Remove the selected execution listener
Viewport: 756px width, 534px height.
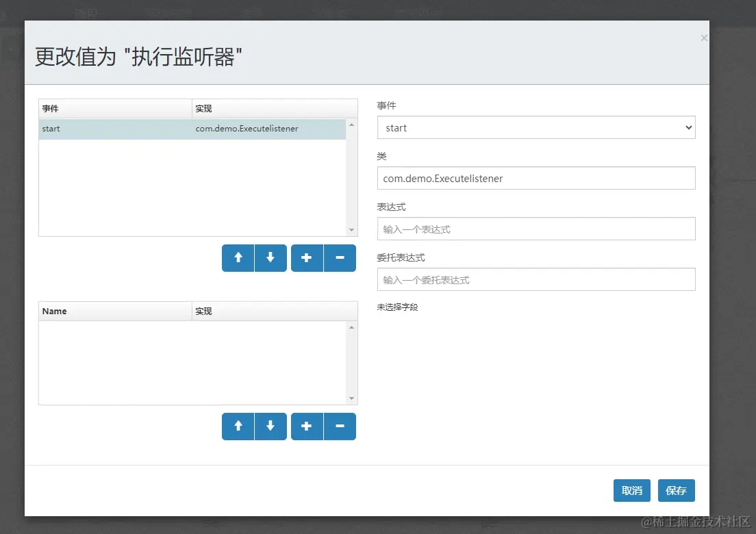(340, 258)
